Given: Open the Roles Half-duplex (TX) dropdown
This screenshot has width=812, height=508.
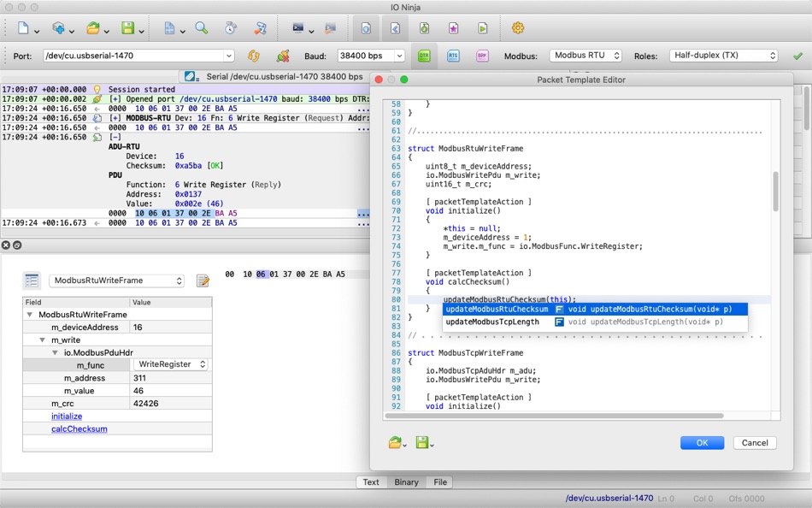Looking at the screenshot, I should [x=723, y=56].
